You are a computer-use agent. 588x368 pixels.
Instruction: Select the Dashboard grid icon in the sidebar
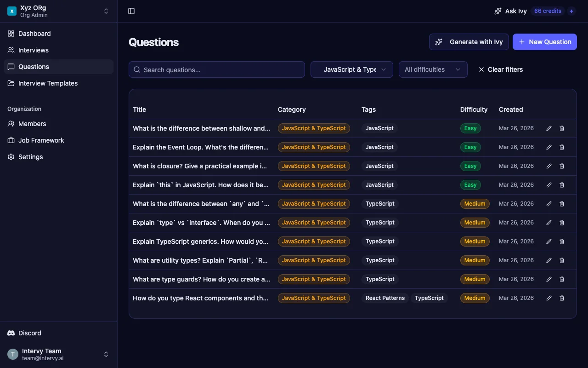10,33
